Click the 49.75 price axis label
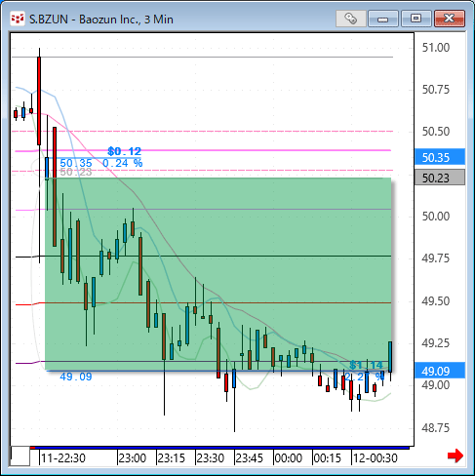Viewport: 475px width, 476px height. pos(436,258)
